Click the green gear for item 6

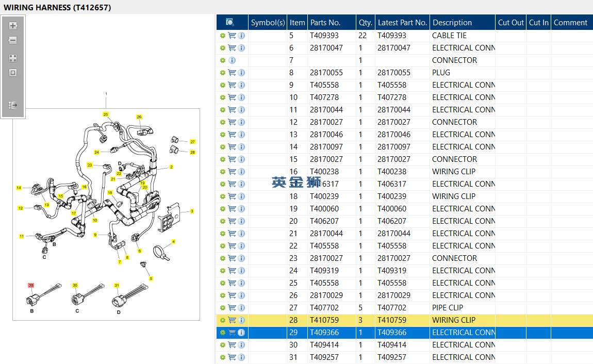[223, 48]
